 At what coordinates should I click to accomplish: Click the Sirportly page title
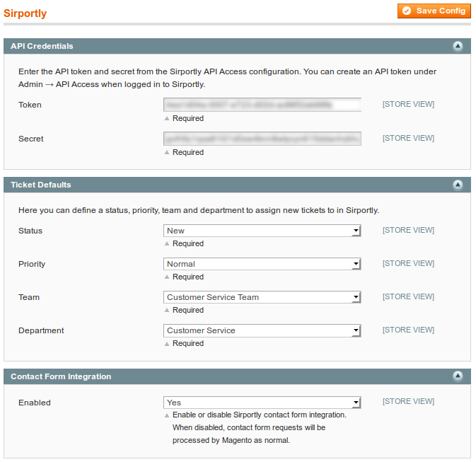click(x=25, y=13)
